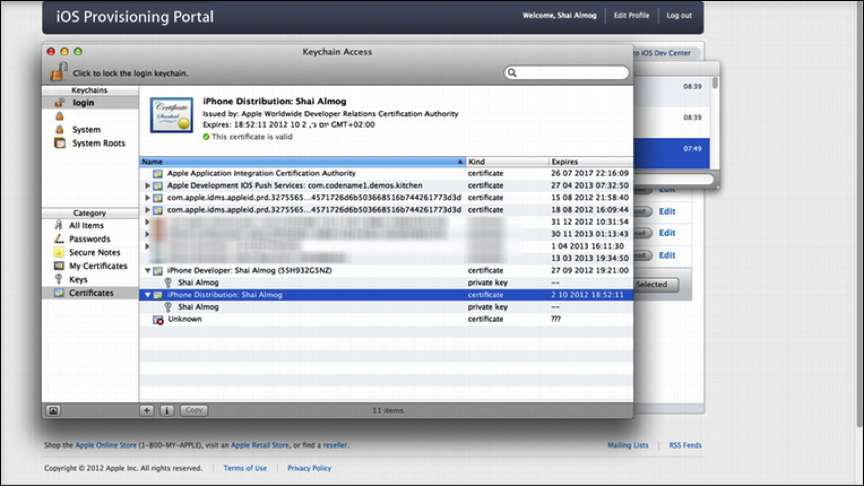This screenshot has height=486, width=865.
Task: Select the private key under iPhone Developer
Action: click(386, 283)
